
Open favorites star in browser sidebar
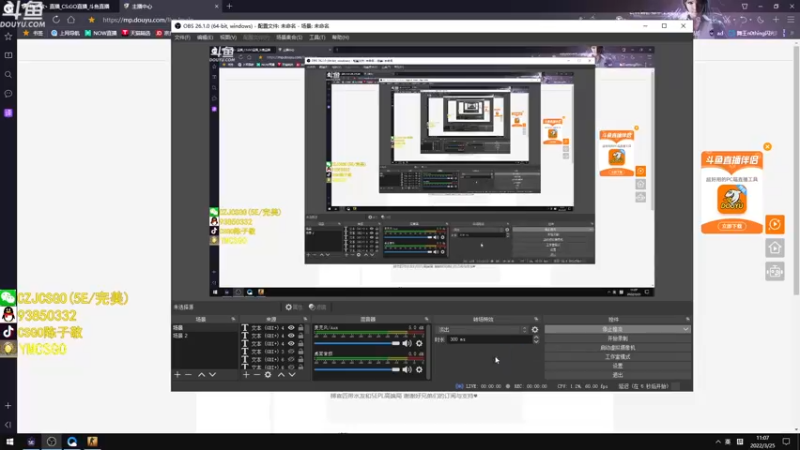click(x=8, y=36)
